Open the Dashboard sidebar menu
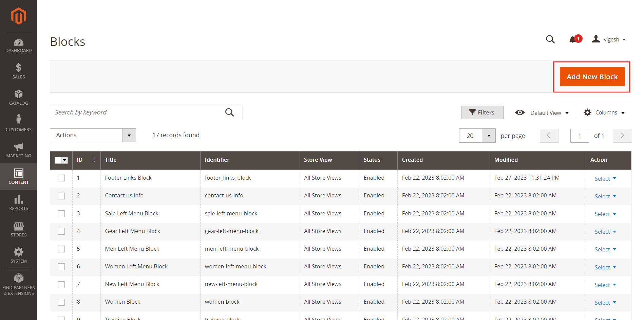644x320 pixels. [19, 46]
